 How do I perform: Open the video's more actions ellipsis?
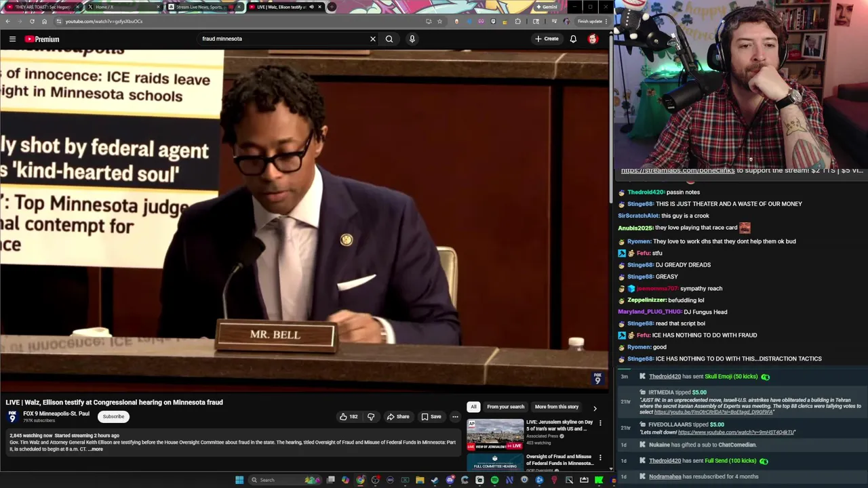pyautogui.click(x=455, y=417)
